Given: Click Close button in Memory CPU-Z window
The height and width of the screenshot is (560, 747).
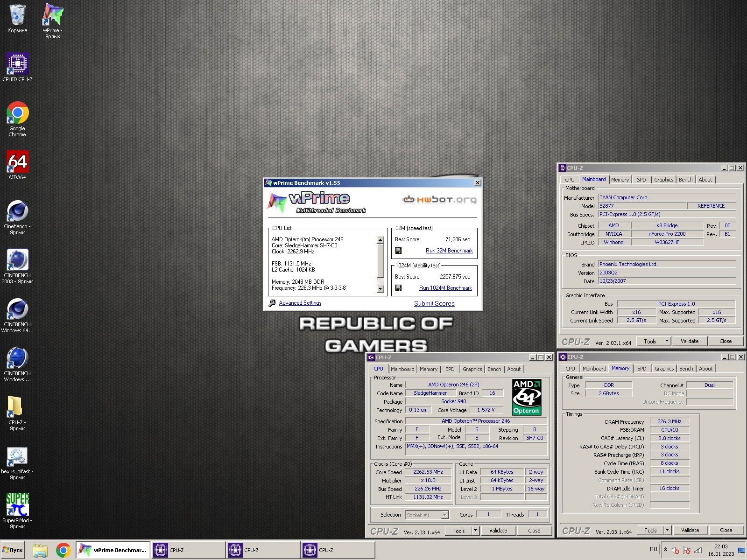Looking at the screenshot, I should click(726, 530).
